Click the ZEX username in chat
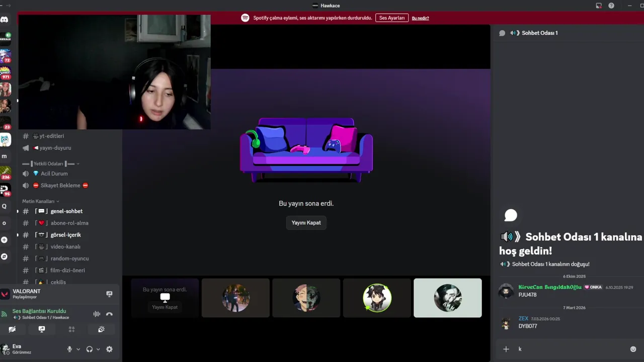The image size is (644, 362). pos(523,318)
